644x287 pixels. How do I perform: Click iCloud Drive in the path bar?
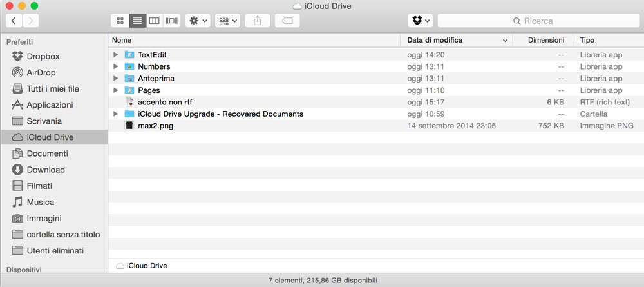(x=142, y=266)
